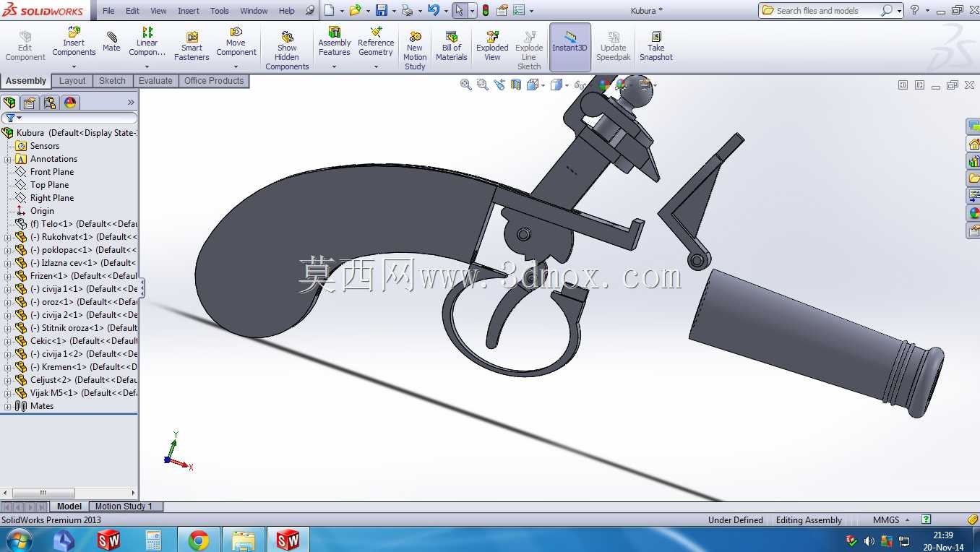The height and width of the screenshot is (552, 980).
Task: Expand the Mates folder in the tree
Action: pyautogui.click(x=8, y=406)
